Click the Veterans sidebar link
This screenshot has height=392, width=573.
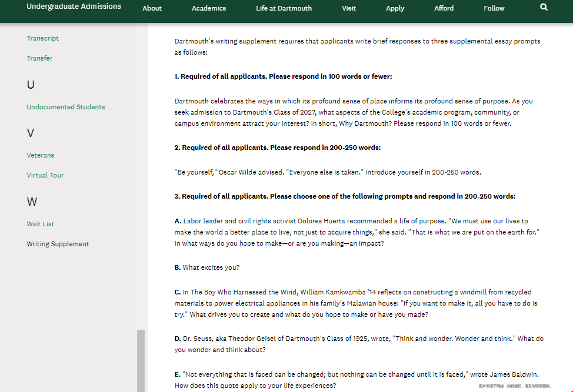pos(40,155)
